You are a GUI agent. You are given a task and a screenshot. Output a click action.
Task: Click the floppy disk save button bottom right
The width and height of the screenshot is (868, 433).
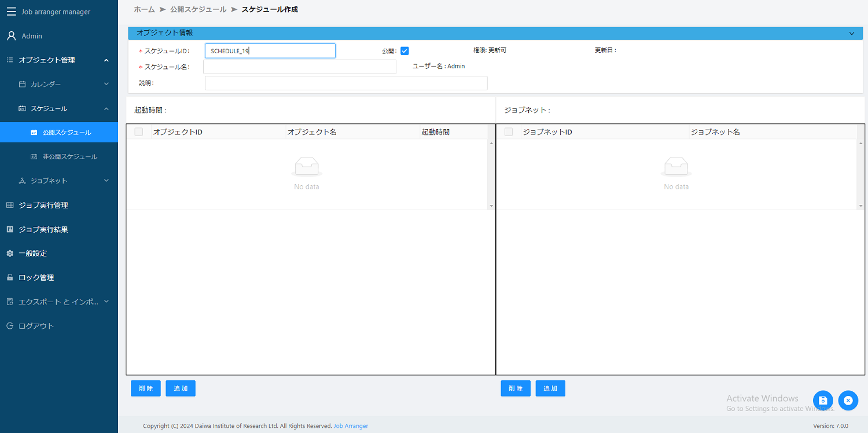click(823, 400)
